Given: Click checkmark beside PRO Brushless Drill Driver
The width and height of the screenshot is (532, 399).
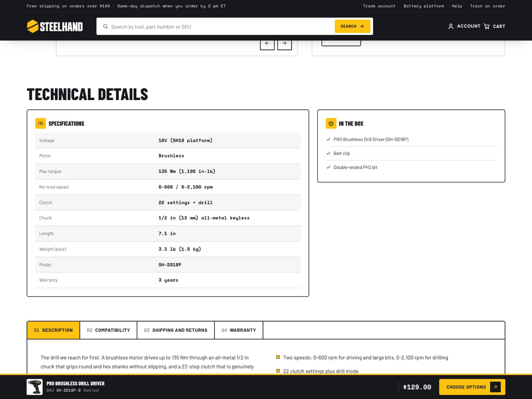Looking at the screenshot, I should click(328, 139).
